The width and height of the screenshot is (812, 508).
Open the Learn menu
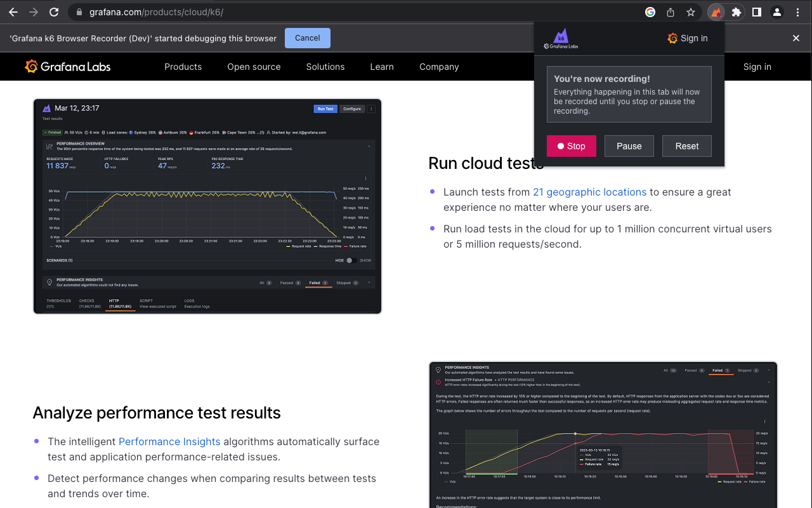[382, 67]
